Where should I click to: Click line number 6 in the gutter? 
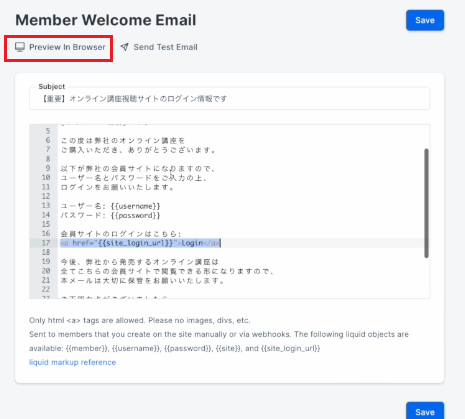(x=48, y=140)
